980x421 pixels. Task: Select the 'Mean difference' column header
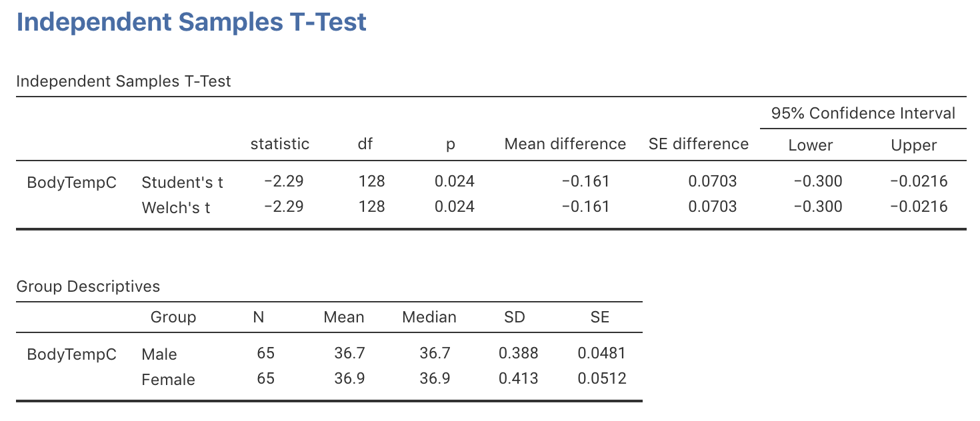coord(565,144)
